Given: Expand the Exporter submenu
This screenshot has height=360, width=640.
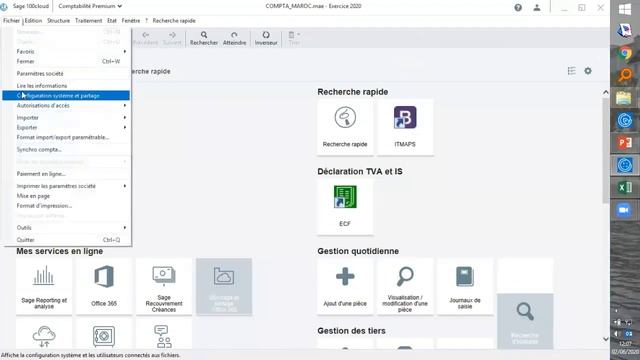Looking at the screenshot, I should [x=67, y=127].
